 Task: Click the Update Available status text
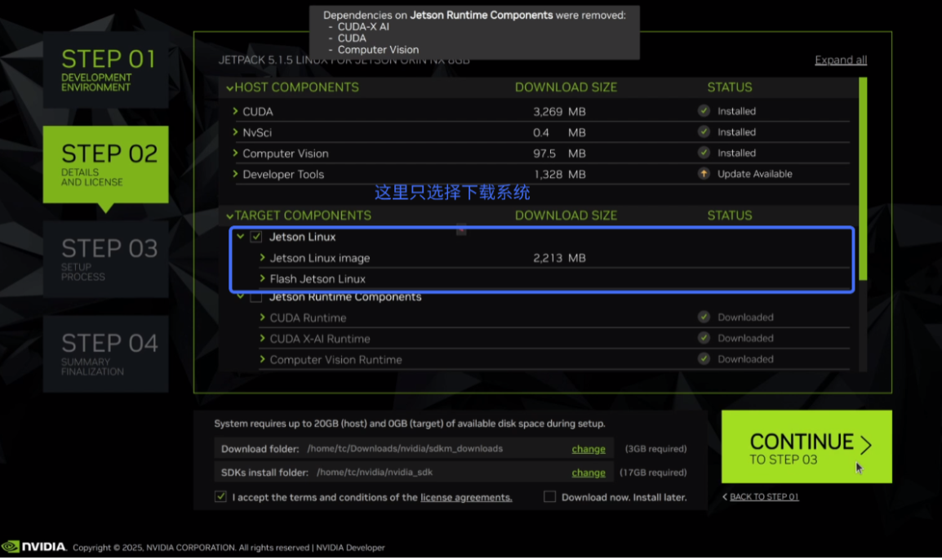coord(754,174)
